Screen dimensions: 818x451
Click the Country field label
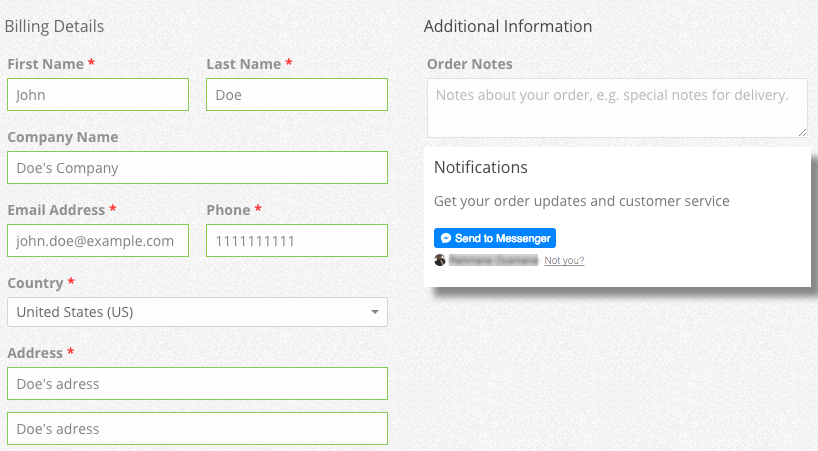[x=35, y=283]
